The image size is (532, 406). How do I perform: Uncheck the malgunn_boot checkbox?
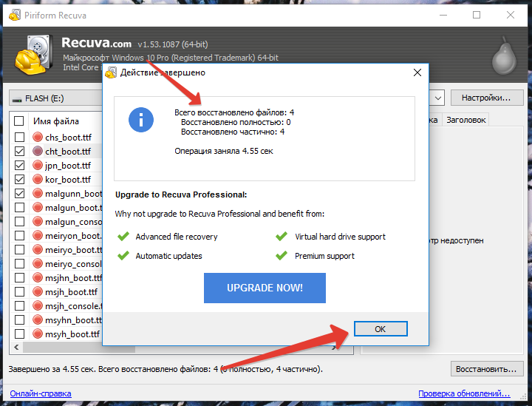20,194
